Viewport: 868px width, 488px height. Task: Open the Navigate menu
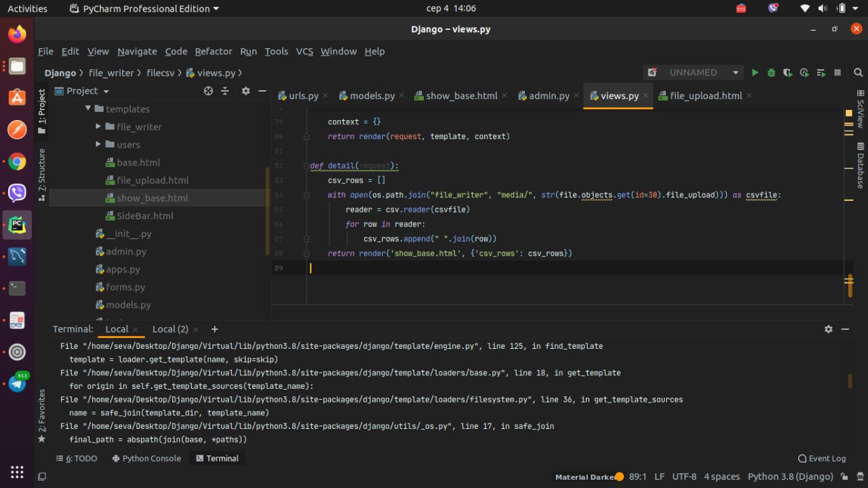[137, 52]
